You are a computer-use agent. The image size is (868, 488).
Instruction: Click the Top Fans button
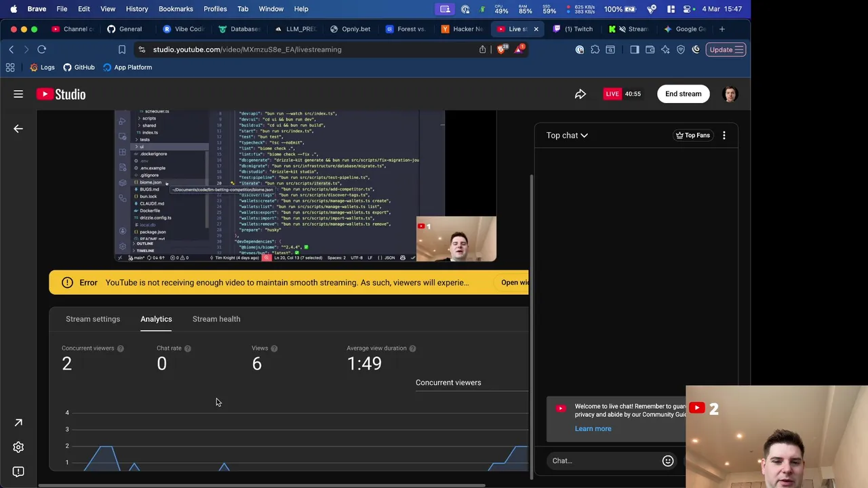coord(692,136)
